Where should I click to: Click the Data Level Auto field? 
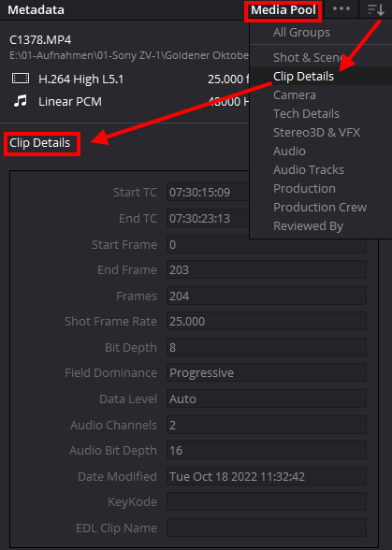tap(267, 398)
